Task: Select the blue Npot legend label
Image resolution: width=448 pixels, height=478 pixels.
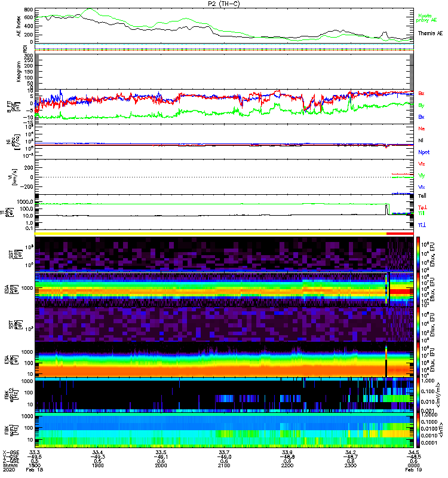Action: coord(424,152)
